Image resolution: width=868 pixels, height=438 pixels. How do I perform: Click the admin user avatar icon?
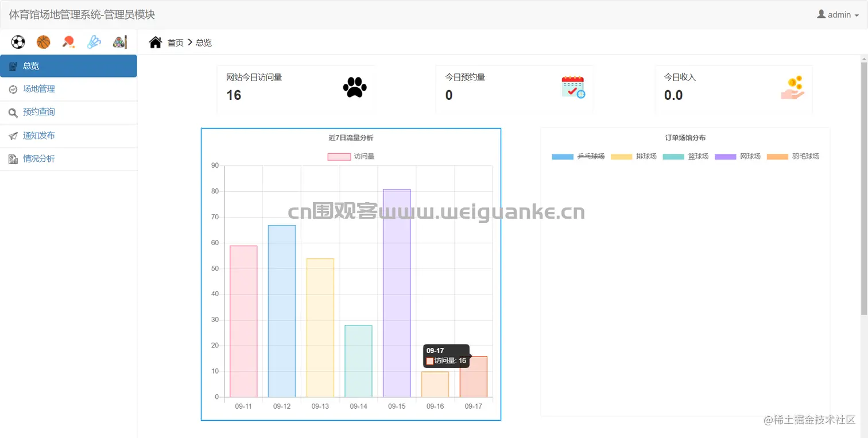(821, 14)
